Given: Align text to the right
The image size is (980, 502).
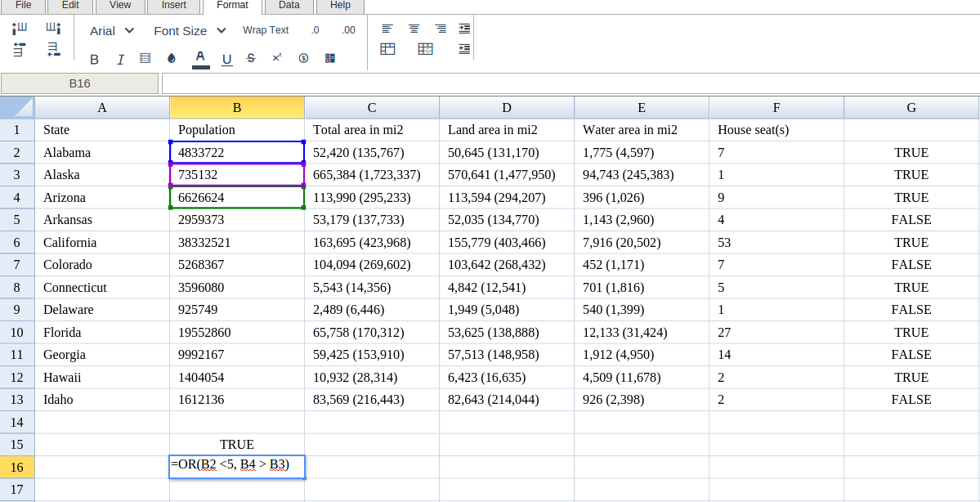Looking at the screenshot, I should (x=441, y=29).
